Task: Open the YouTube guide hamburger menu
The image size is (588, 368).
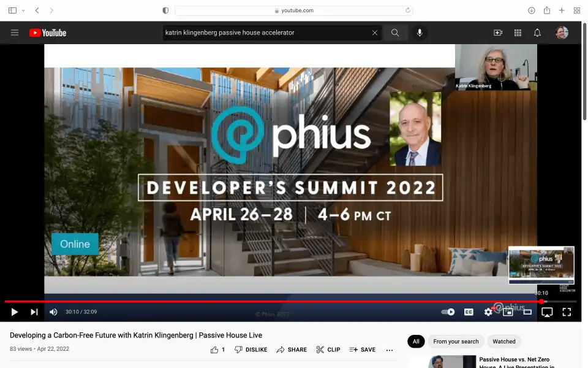Action: (x=15, y=33)
